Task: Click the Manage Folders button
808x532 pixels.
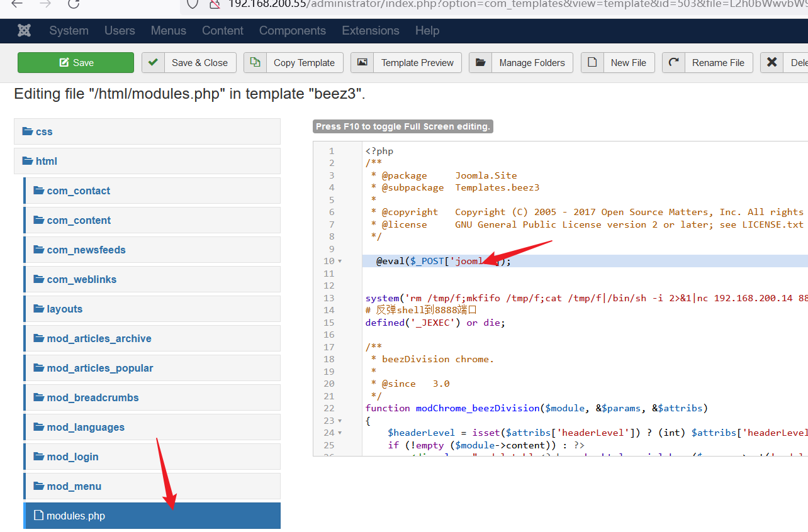Action: 521,62
